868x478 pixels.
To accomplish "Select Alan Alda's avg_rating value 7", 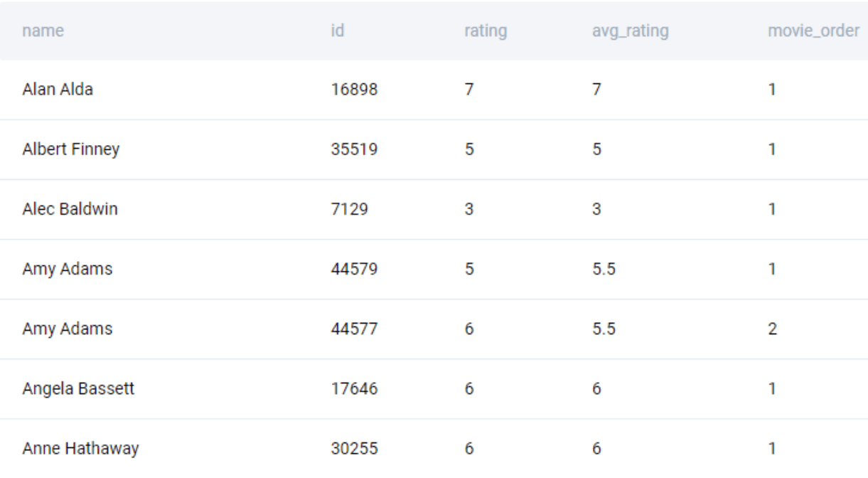I will coord(596,90).
